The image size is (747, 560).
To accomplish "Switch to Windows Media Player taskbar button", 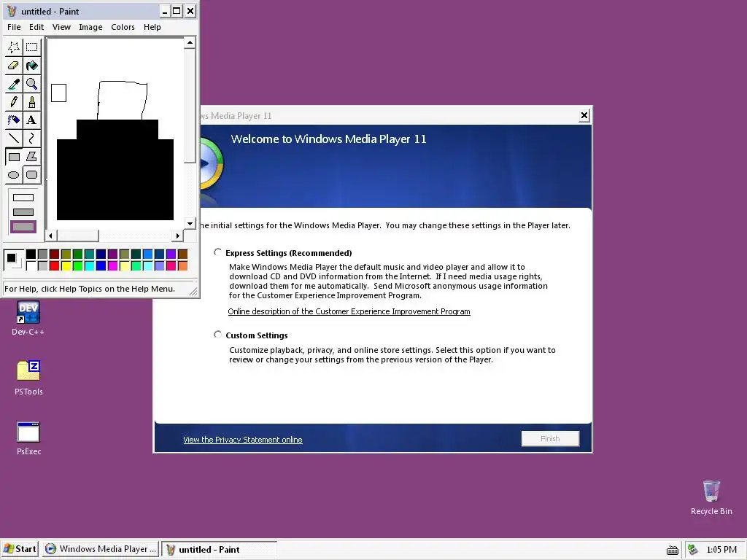I will 101,549.
